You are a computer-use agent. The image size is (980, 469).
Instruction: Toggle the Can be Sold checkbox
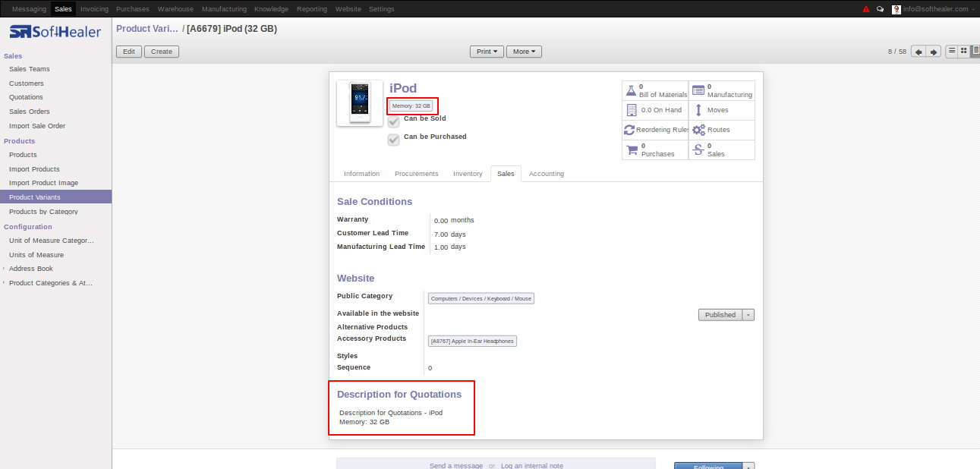click(x=393, y=121)
